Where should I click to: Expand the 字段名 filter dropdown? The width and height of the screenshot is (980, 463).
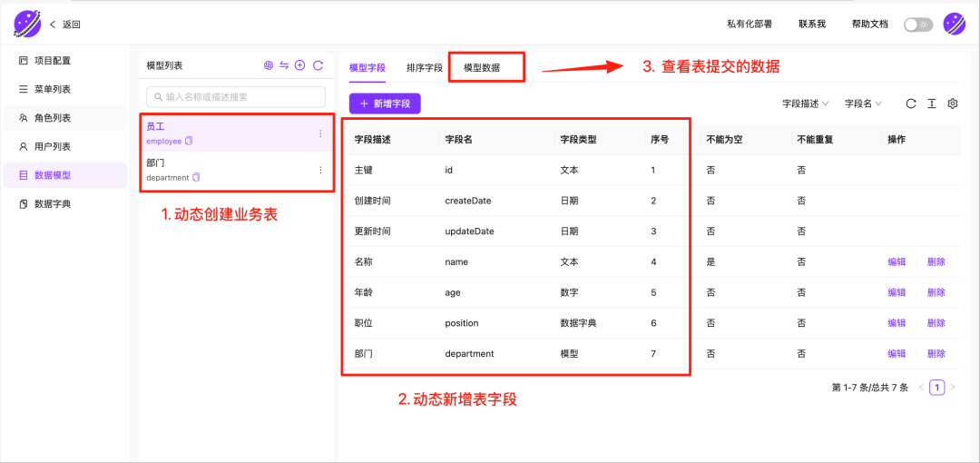(x=863, y=103)
